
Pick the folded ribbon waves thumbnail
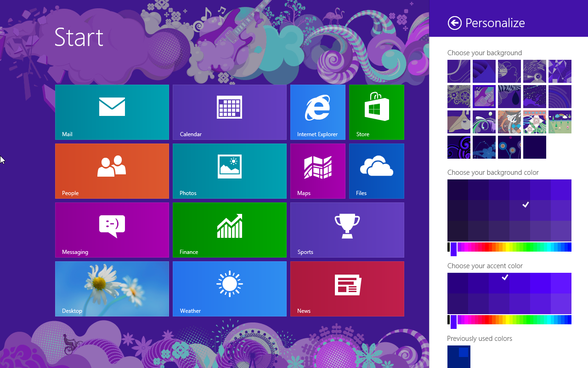484,71
